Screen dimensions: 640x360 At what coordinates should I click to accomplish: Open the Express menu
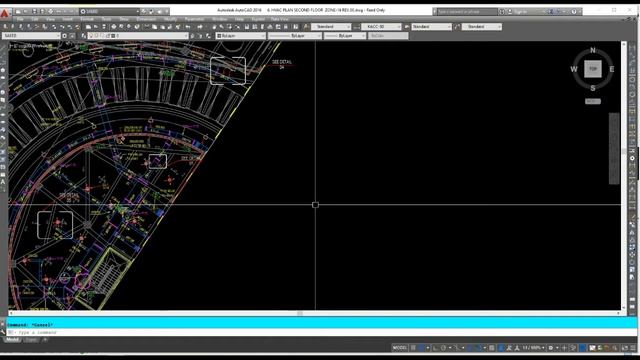258,19
